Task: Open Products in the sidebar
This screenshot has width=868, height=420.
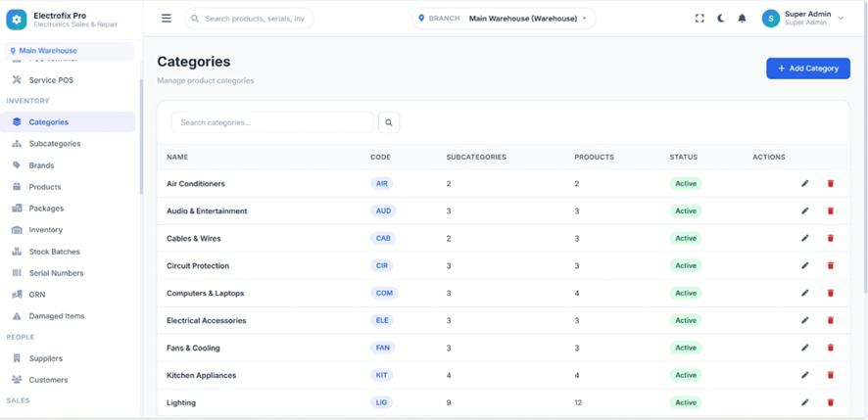Action: click(68, 187)
